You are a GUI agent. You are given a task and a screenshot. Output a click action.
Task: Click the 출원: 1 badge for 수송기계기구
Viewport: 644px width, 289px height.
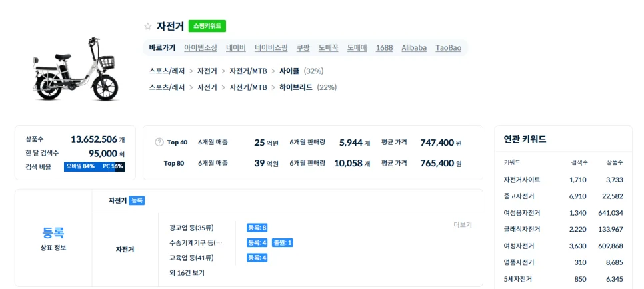pyautogui.click(x=282, y=243)
